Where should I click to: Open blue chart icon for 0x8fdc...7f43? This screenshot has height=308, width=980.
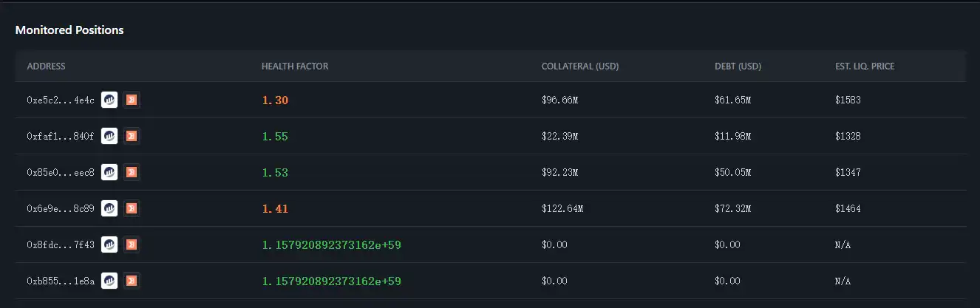click(x=109, y=244)
